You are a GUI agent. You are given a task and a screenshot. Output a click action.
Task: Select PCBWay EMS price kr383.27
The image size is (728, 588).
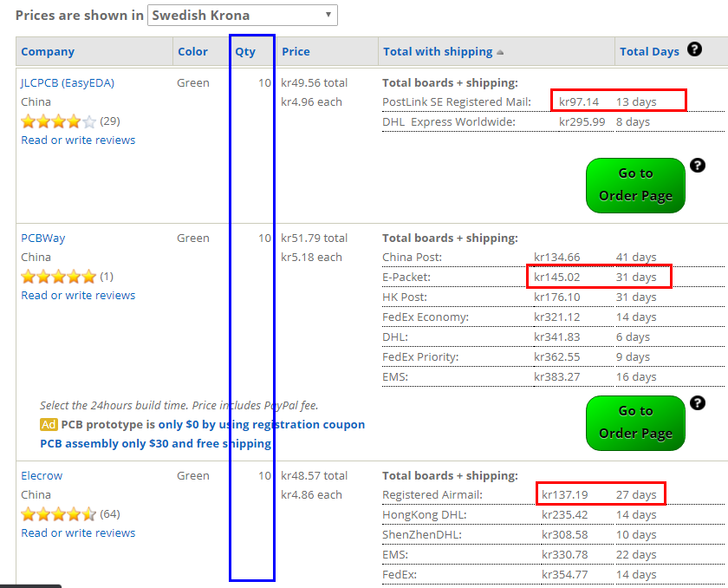(x=557, y=377)
